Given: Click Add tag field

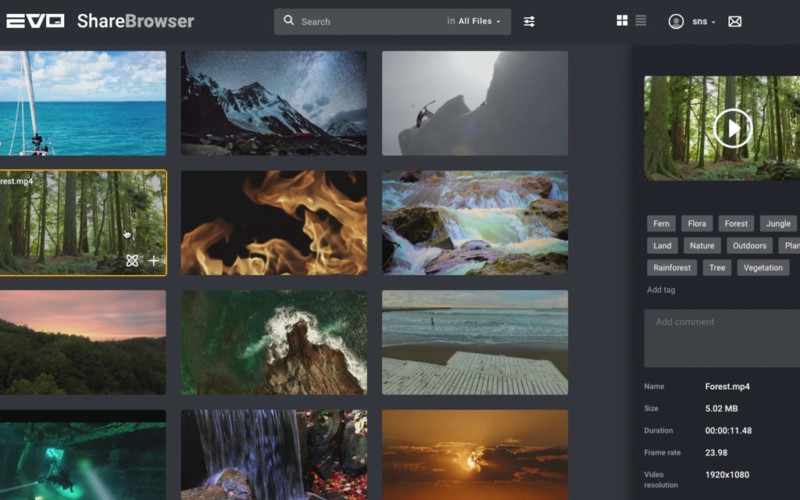Looking at the screenshot, I should 661,290.
